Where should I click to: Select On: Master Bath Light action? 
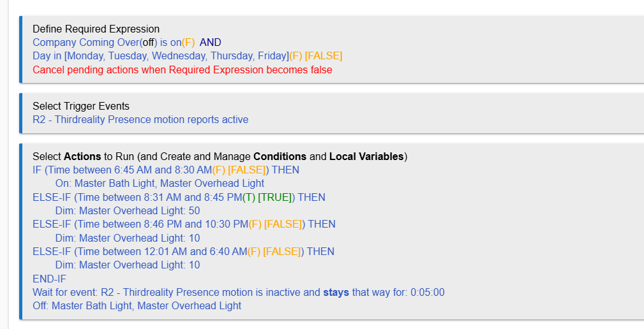160,184
